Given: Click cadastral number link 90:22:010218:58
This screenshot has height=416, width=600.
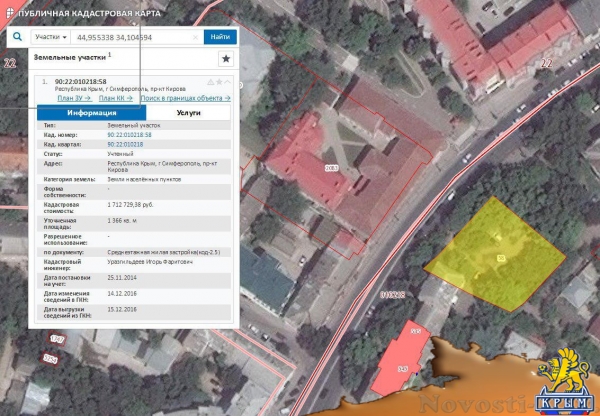Looking at the screenshot, I should 129,134.
